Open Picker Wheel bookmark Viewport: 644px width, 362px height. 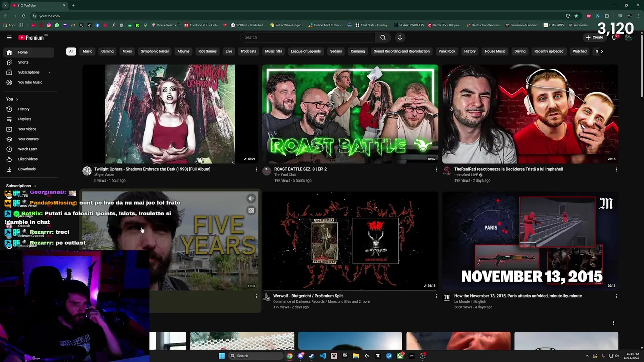(x=287, y=25)
